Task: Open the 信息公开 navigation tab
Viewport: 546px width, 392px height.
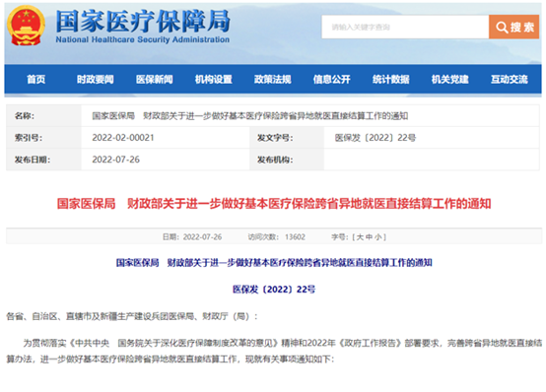Action: (x=332, y=80)
